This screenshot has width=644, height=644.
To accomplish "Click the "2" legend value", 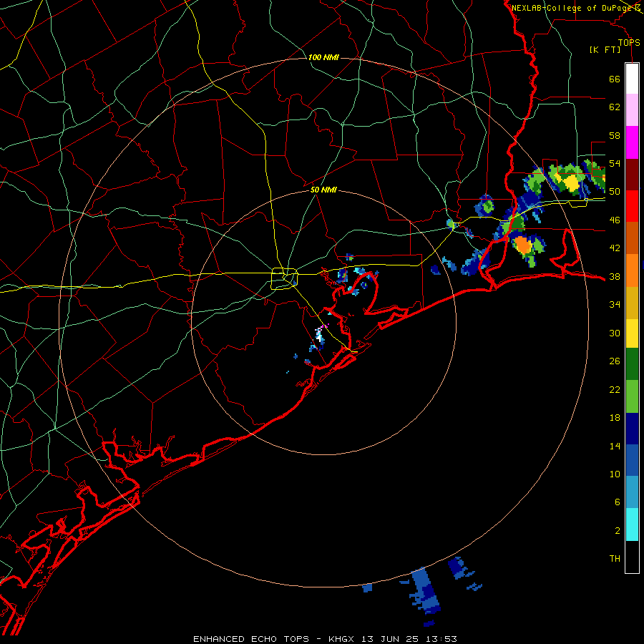I will (x=618, y=531).
